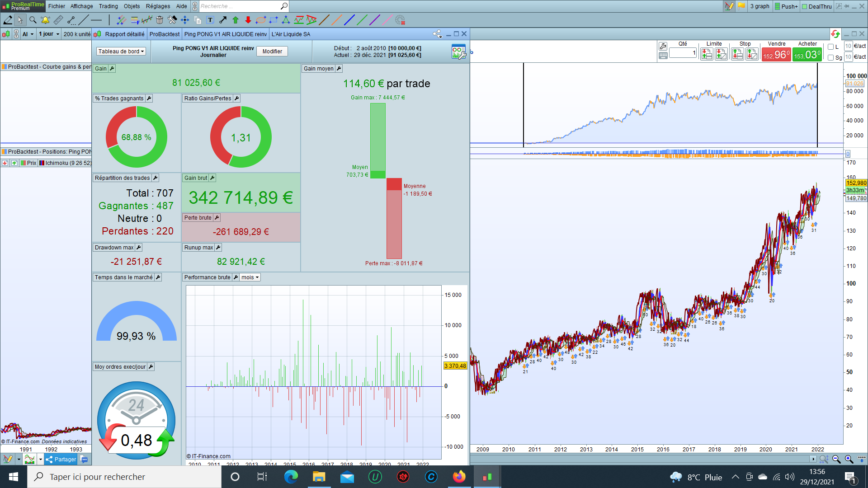Enable the Sg stop checkbox
Screen dimensions: 868x488
(830, 57)
